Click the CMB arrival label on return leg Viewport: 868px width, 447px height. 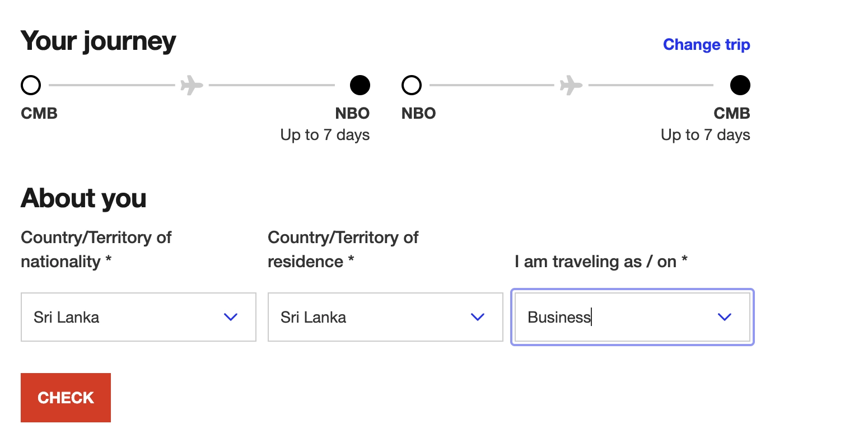coord(731,113)
